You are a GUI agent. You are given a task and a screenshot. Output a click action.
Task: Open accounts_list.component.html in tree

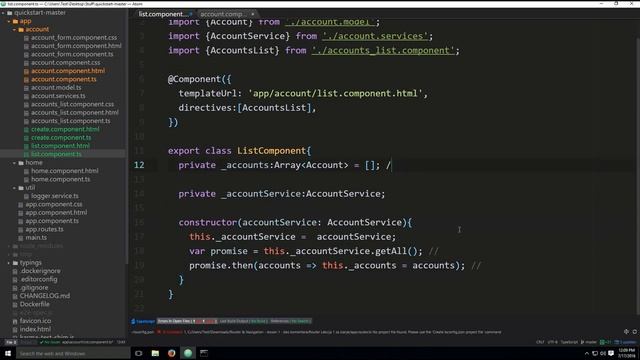pos(75,113)
